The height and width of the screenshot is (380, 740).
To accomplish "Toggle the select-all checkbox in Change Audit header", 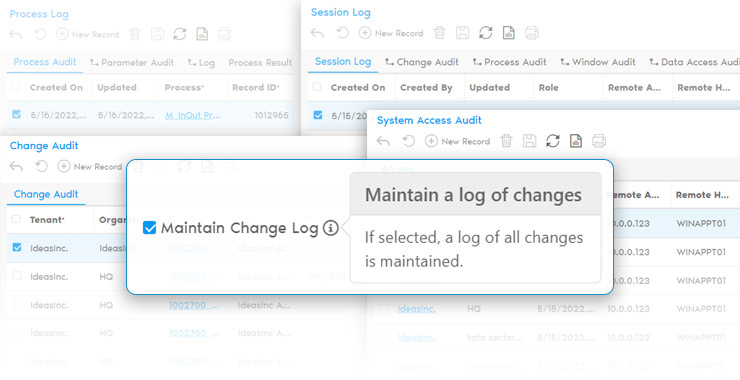I will (16, 219).
